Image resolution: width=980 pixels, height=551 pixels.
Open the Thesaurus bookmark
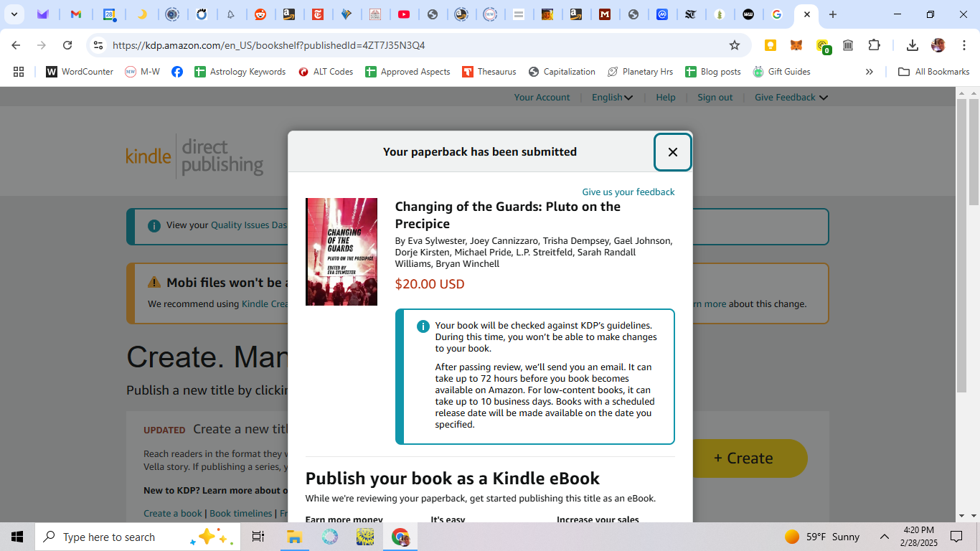489,72
